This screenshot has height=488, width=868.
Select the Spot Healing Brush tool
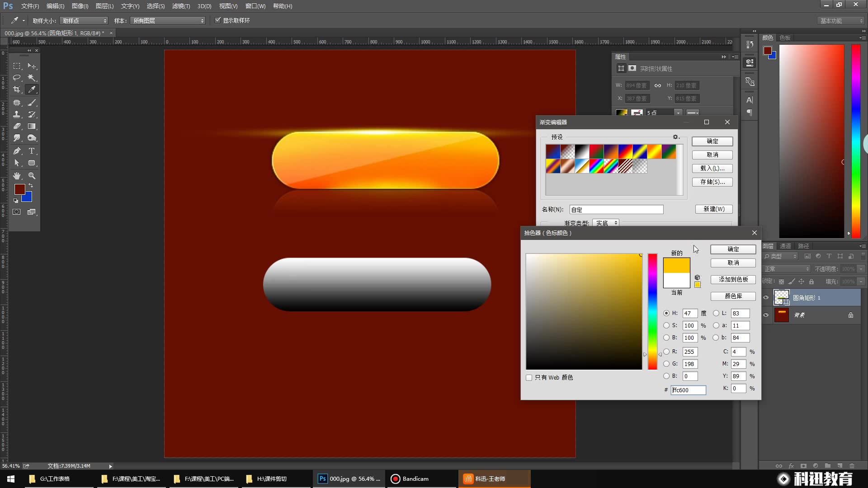pyautogui.click(x=17, y=103)
